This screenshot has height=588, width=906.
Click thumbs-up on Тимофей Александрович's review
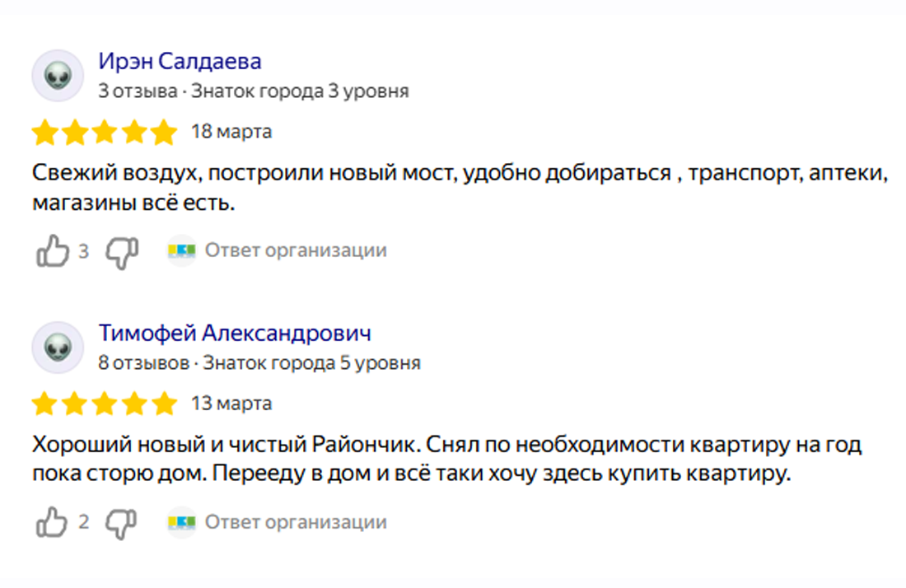click(52, 522)
